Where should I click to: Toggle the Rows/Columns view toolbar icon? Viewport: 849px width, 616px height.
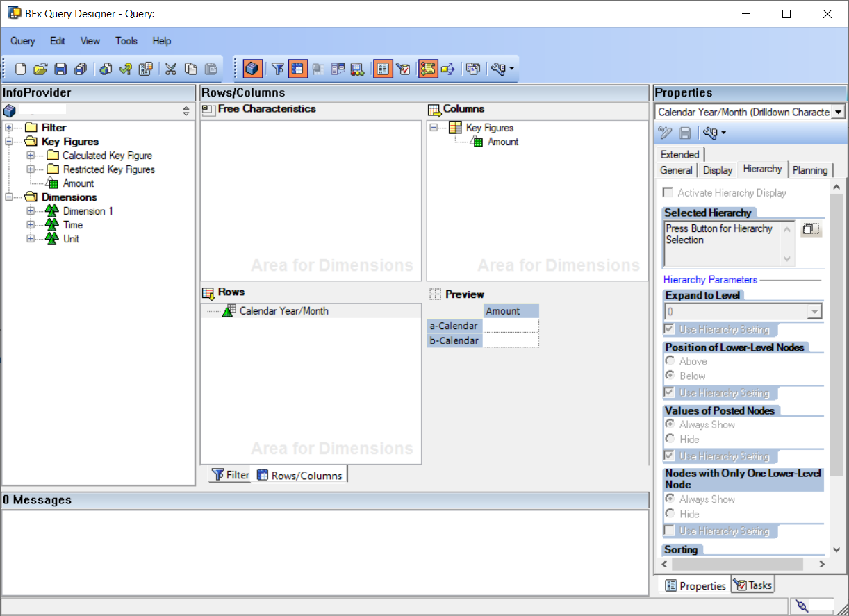click(298, 69)
